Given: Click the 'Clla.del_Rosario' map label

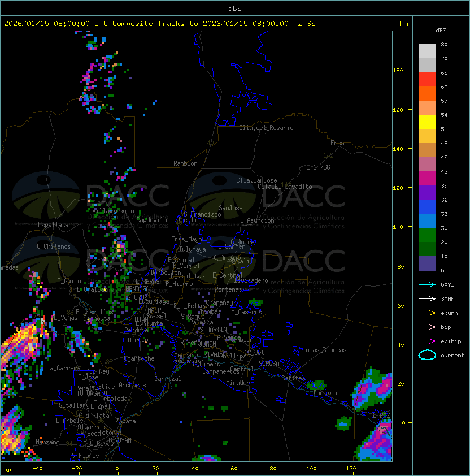Looking at the screenshot, I should click(266, 128).
